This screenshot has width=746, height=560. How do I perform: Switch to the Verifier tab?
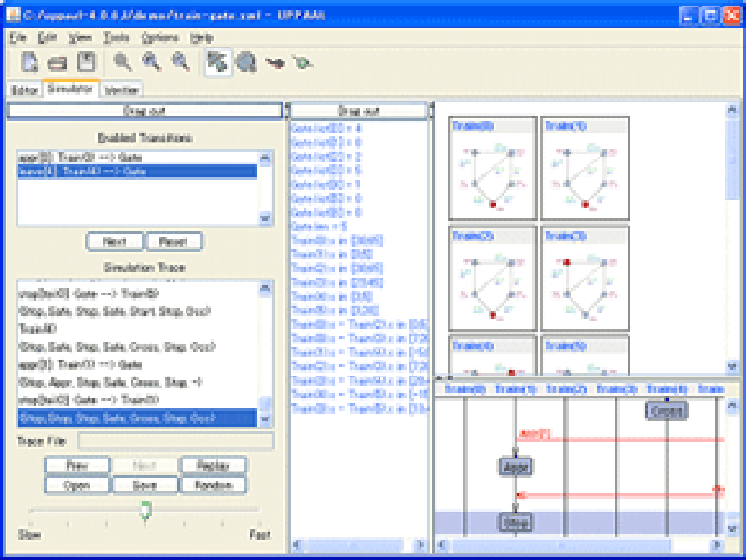(x=121, y=89)
